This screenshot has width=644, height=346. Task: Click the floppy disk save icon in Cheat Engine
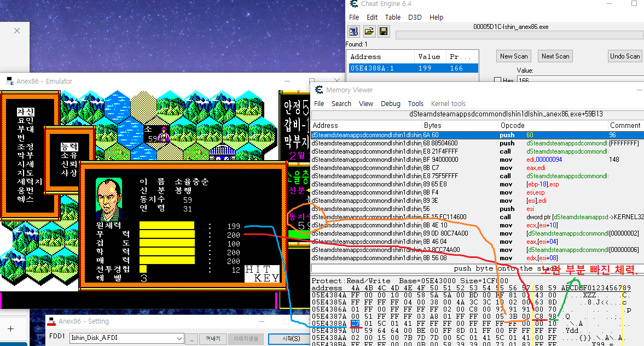coord(384,31)
